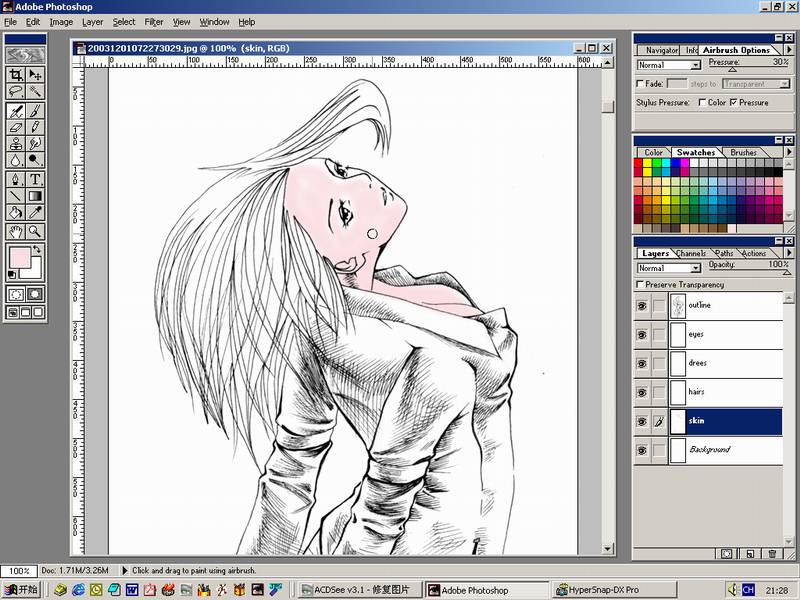Screen dimensions: 800x600
Task: Select the Eyedropper tool
Action: pos(35,212)
